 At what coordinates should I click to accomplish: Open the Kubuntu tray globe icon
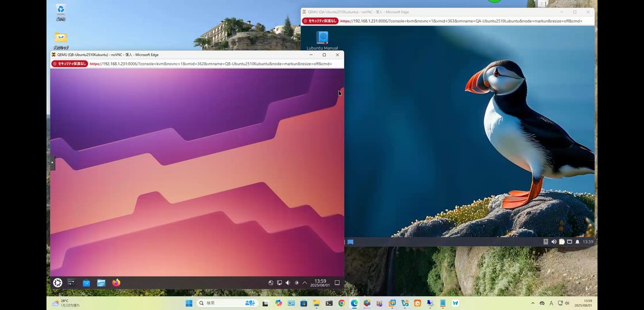click(x=271, y=283)
